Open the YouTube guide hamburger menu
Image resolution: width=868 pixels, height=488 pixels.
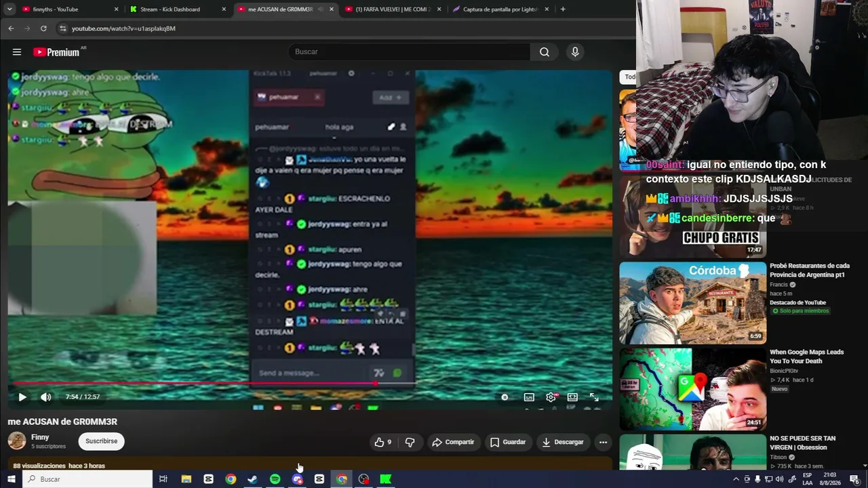[x=17, y=52]
